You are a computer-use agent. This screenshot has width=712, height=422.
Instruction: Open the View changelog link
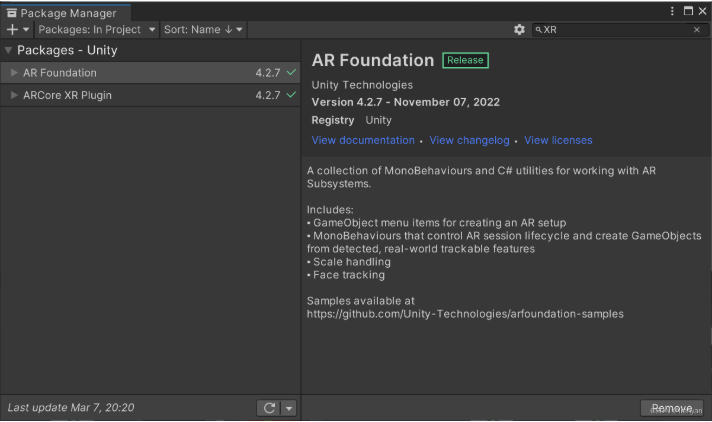point(469,141)
